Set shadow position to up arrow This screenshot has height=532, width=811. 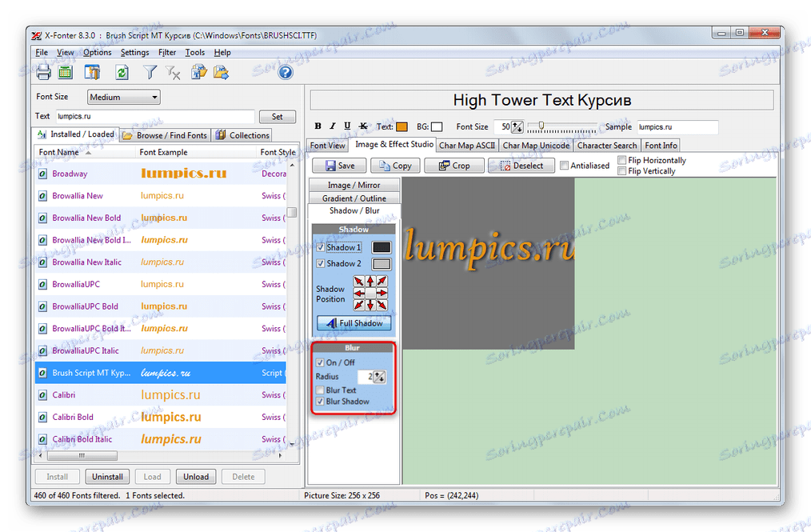(x=370, y=281)
